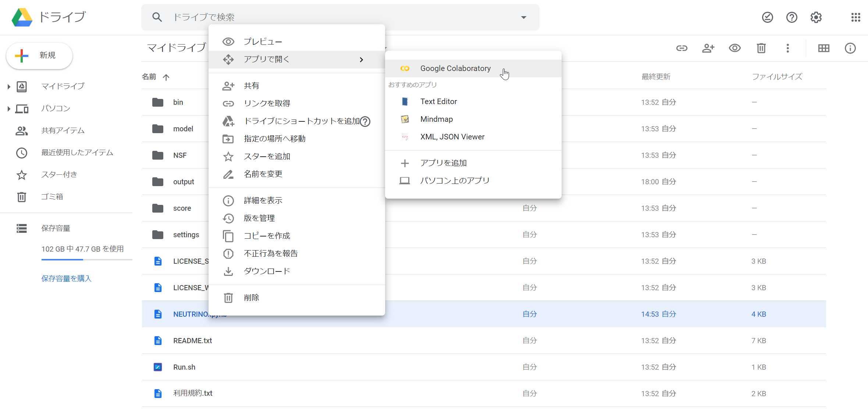Screen dimensions: 868x416
Task: Click the Google Drive logo
Action: tap(22, 17)
